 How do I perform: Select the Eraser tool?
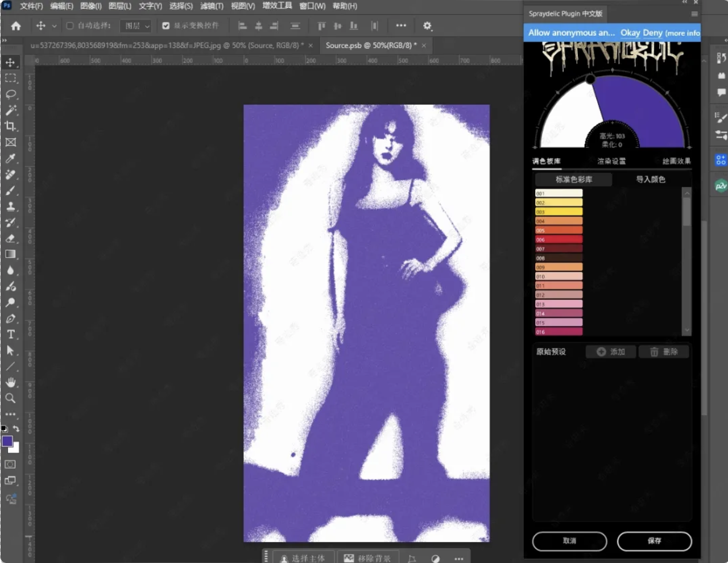10,238
